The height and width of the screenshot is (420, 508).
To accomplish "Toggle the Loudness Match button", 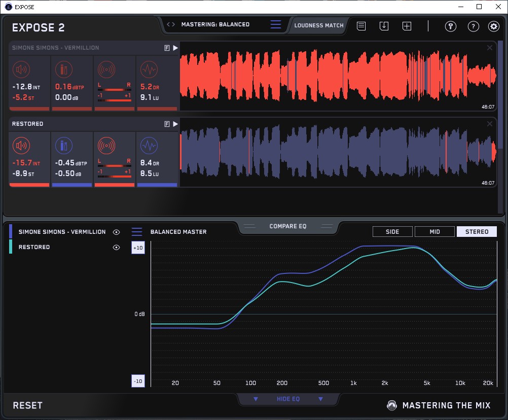I will click(x=319, y=25).
